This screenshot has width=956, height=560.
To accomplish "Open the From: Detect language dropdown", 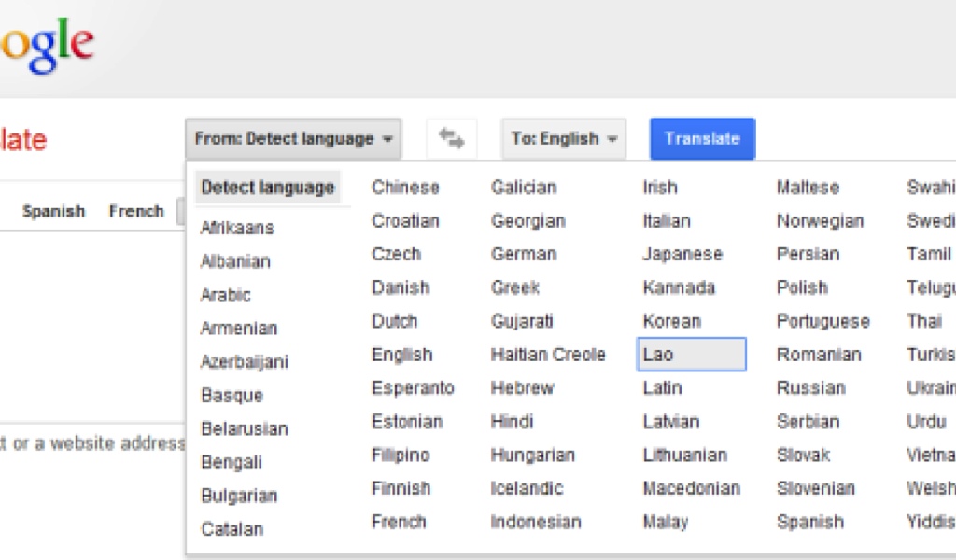I will (293, 138).
